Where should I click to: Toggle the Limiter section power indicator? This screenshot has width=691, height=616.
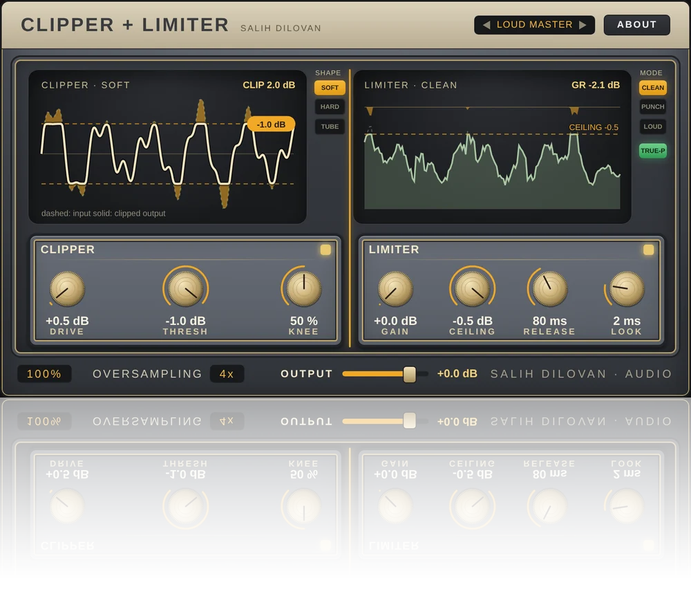[x=649, y=250]
